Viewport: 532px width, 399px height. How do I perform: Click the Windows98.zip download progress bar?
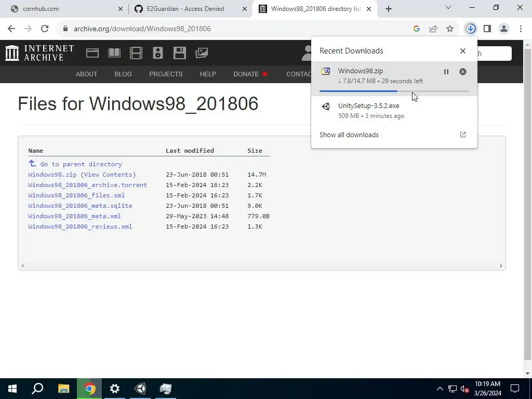(394, 91)
